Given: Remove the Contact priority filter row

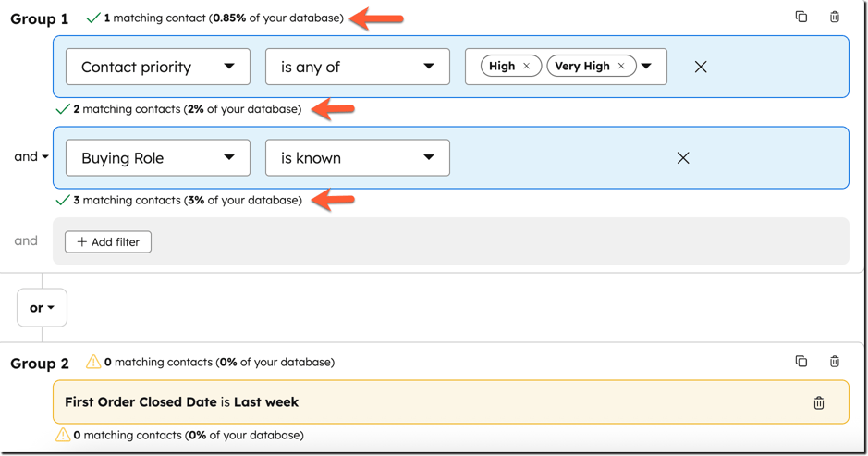Looking at the screenshot, I should coord(701,67).
